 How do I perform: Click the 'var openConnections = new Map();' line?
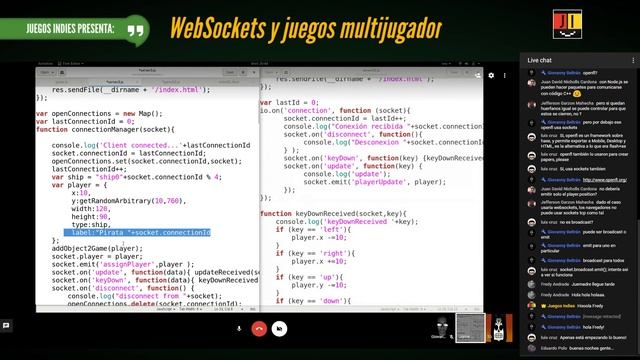[99, 113]
